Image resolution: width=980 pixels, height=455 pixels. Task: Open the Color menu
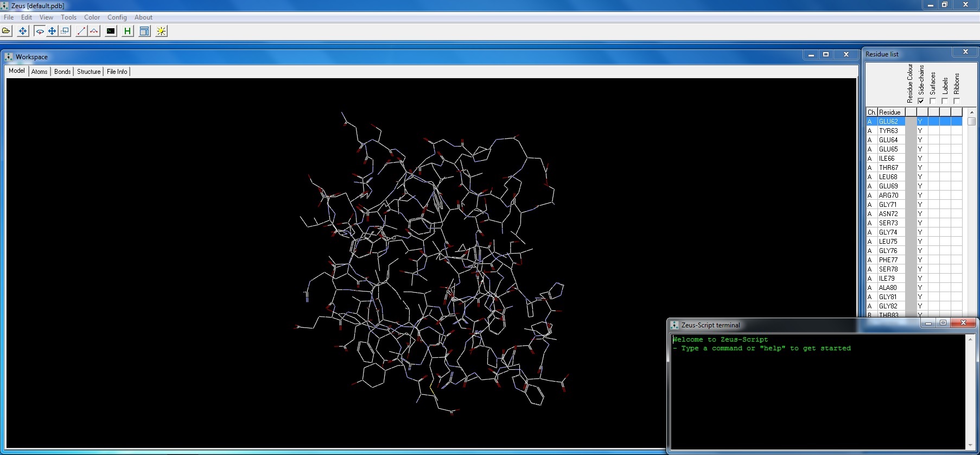pos(92,17)
